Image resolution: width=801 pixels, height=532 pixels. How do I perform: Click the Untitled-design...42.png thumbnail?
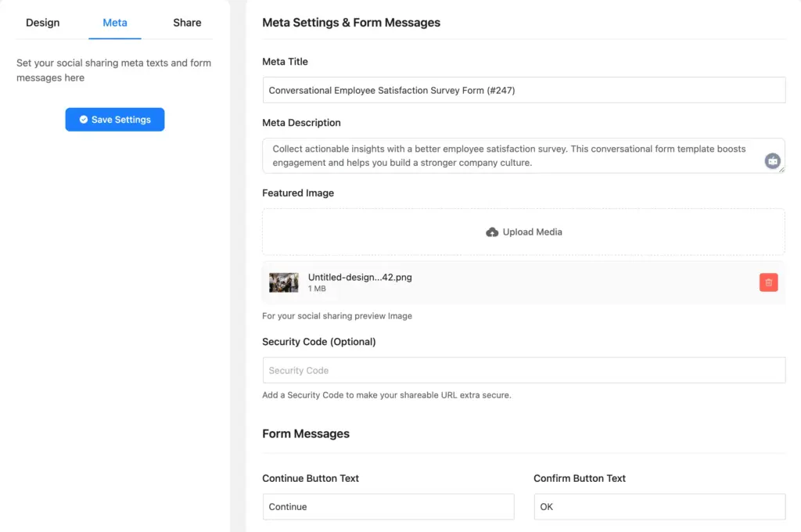pyautogui.click(x=283, y=282)
